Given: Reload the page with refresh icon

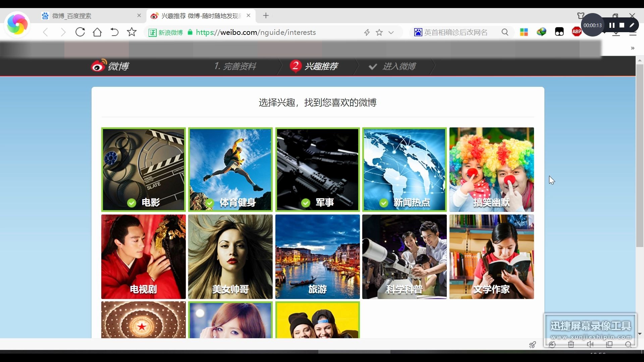Looking at the screenshot, I should (80, 32).
